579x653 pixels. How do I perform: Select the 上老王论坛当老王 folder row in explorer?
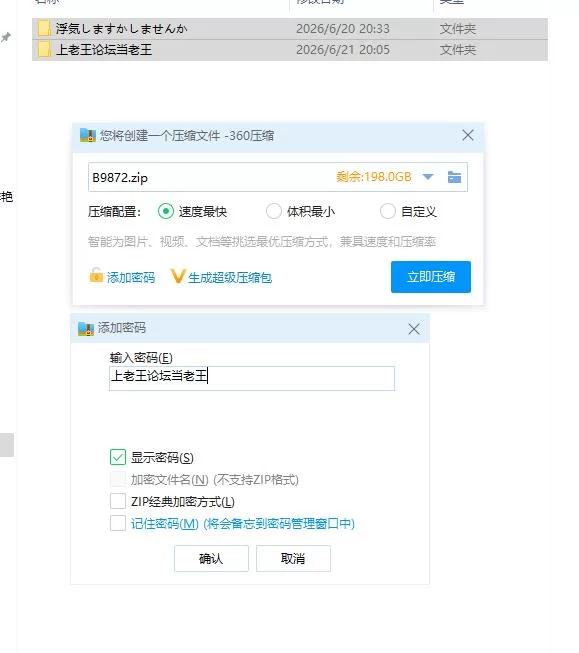tap(290, 50)
